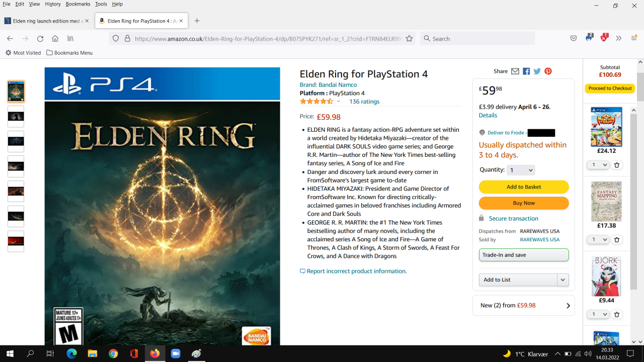Open the 136 ratings link
Image resolution: width=644 pixels, height=362 pixels.
tap(364, 102)
